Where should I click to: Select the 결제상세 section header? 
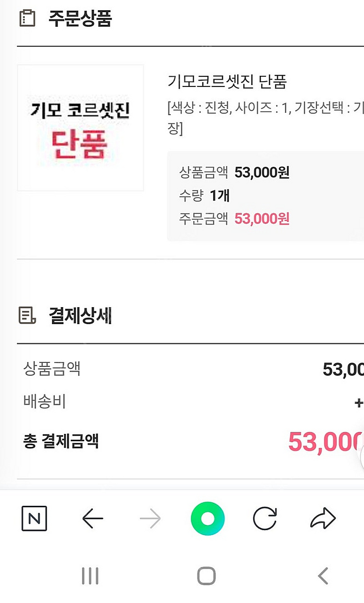coord(80,315)
